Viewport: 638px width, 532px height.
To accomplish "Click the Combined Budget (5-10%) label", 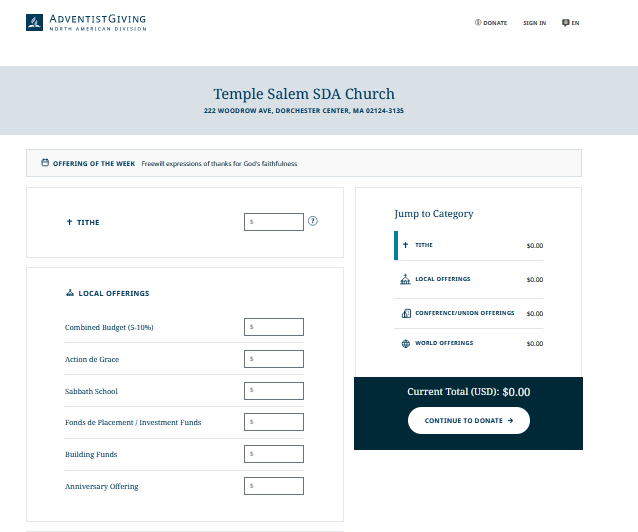I will click(x=109, y=327).
